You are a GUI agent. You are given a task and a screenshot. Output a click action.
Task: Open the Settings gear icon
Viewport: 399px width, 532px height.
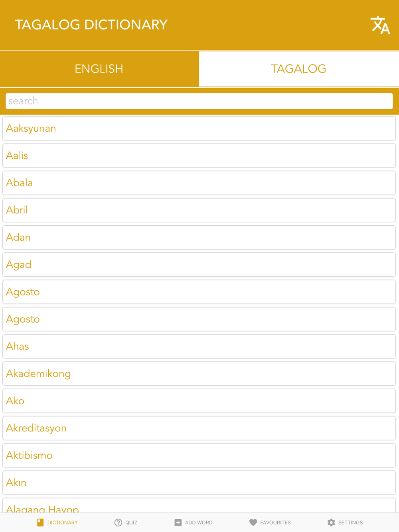coord(331,522)
